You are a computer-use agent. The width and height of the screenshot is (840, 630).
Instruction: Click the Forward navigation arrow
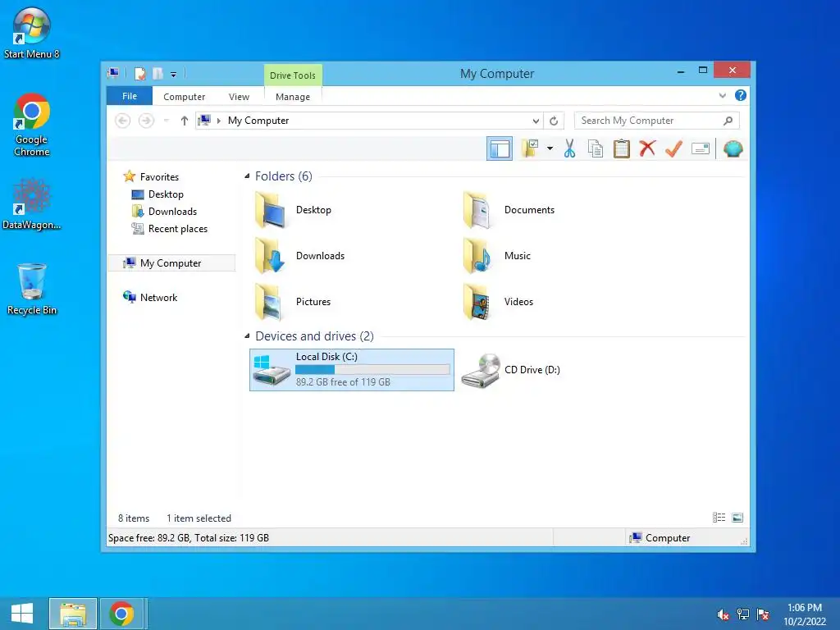point(146,121)
